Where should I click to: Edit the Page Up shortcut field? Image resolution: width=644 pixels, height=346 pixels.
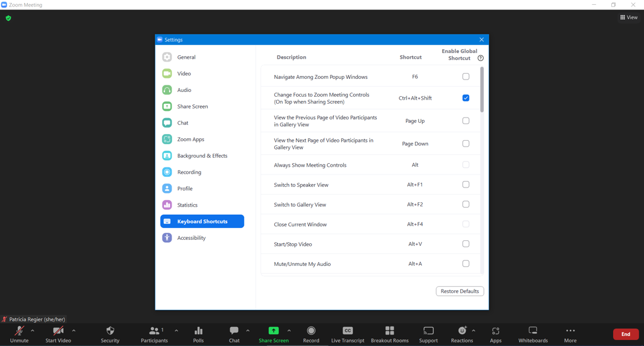[x=415, y=121]
